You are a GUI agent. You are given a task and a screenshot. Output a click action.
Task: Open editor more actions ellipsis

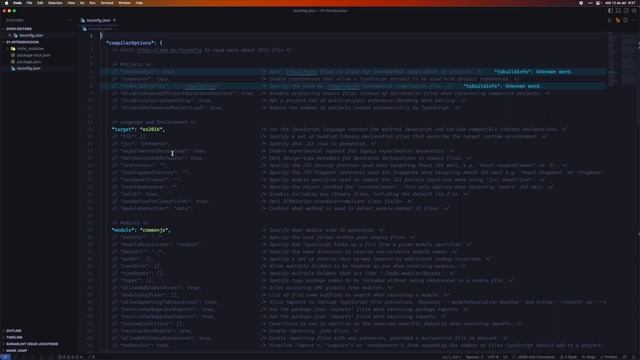pyautogui.click(x=633, y=20)
